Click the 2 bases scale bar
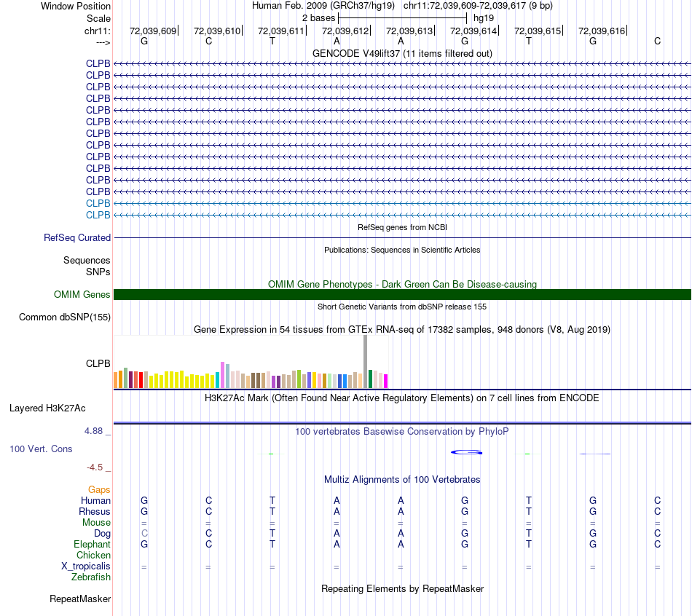 point(402,18)
